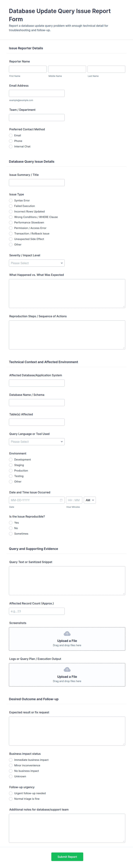Click the Issue Summary / Title field
The height and width of the screenshot is (868, 133).
[37, 183]
